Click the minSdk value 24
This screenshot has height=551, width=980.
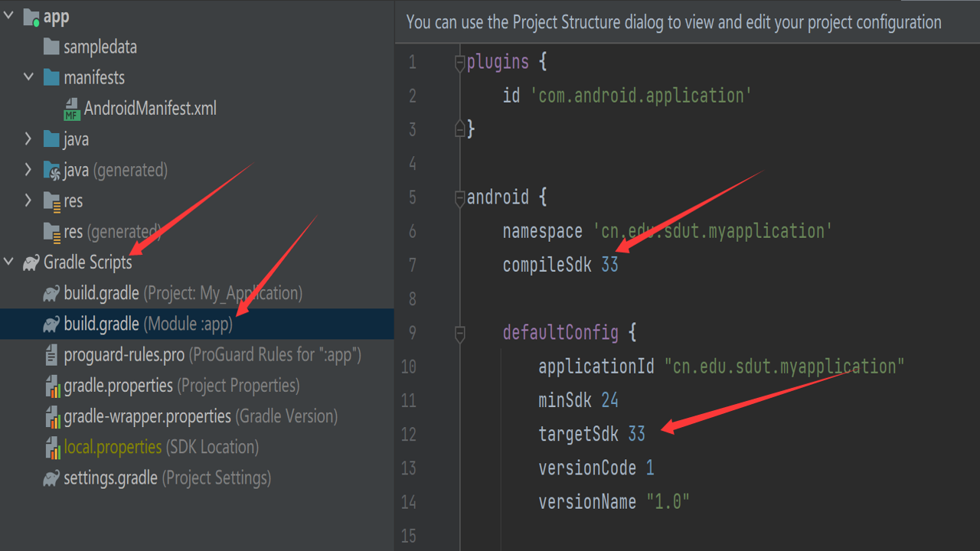point(609,400)
